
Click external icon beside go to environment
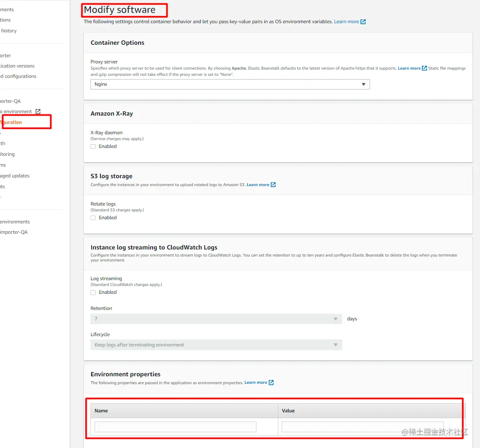(38, 111)
